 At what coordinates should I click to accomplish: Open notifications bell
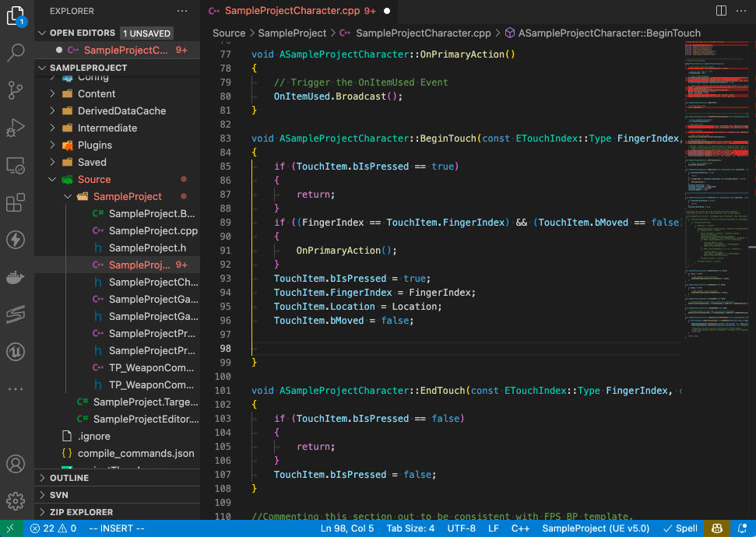(x=743, y=528)
